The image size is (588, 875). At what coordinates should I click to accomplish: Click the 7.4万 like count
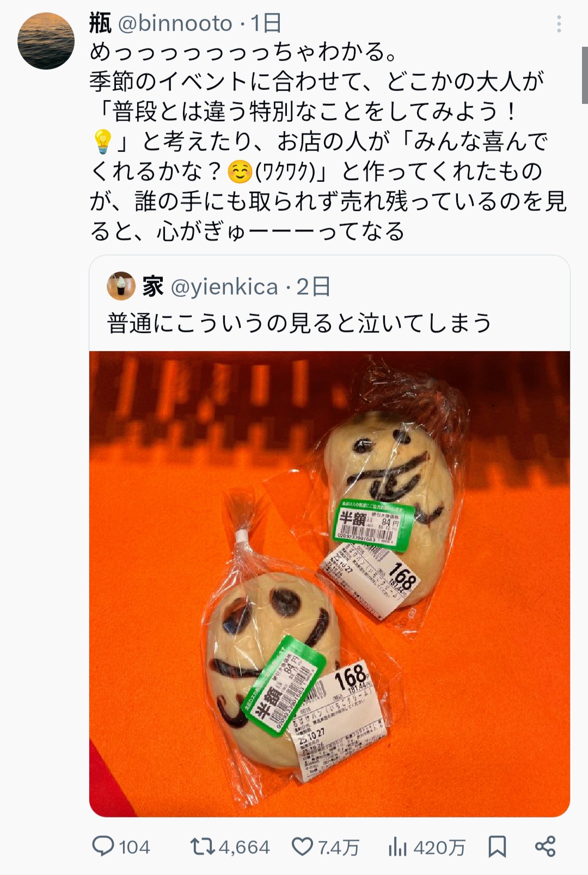coord(338,847)
